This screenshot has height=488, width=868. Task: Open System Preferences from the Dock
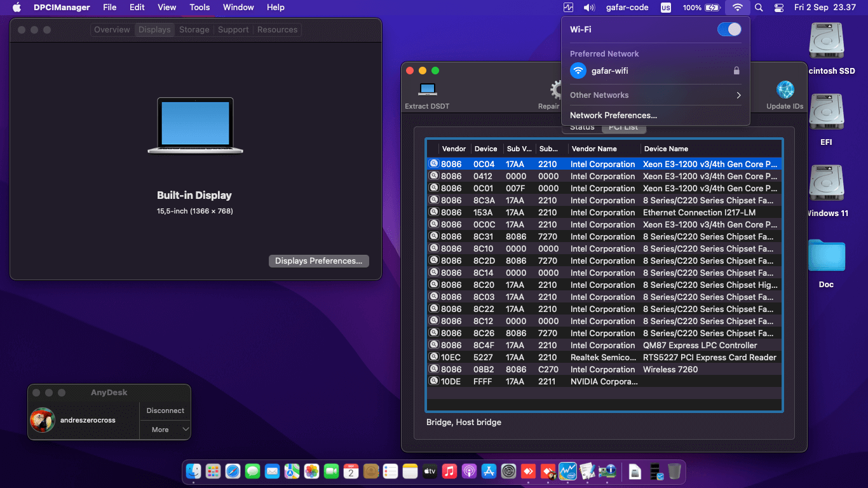(508, 471)
